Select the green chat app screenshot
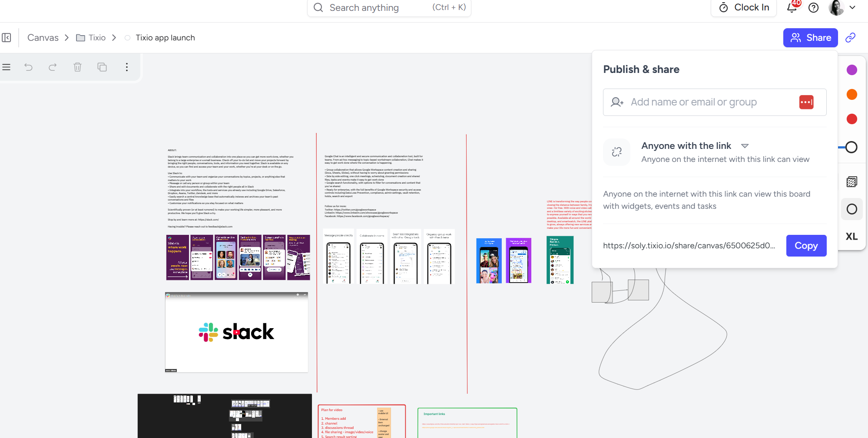 click(560, 260)
